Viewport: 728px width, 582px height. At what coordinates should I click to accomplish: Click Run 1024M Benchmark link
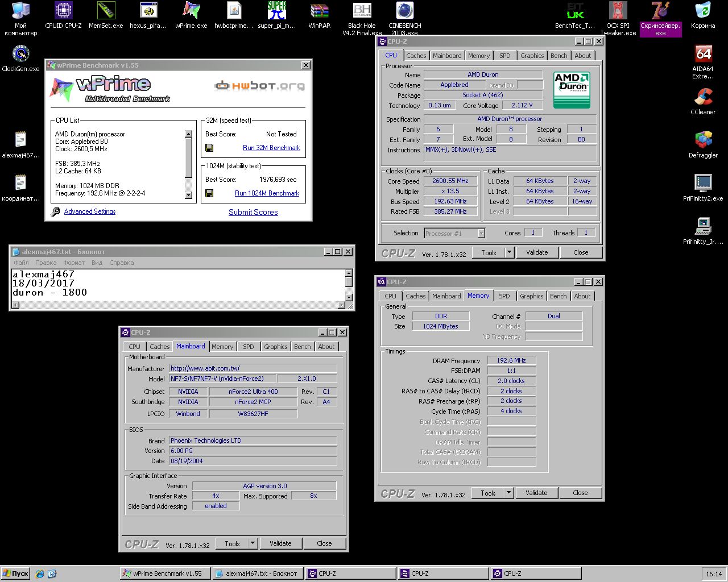267,193
